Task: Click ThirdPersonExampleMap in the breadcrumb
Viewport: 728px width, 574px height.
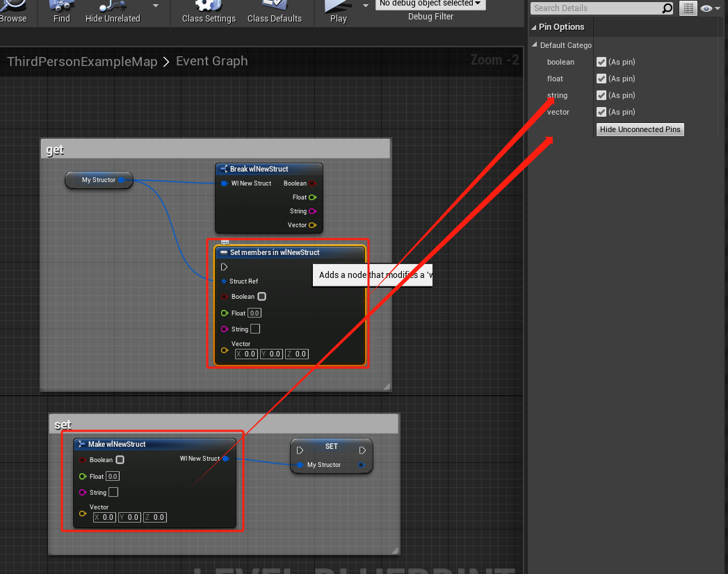Action: click(x=82, y=61)
